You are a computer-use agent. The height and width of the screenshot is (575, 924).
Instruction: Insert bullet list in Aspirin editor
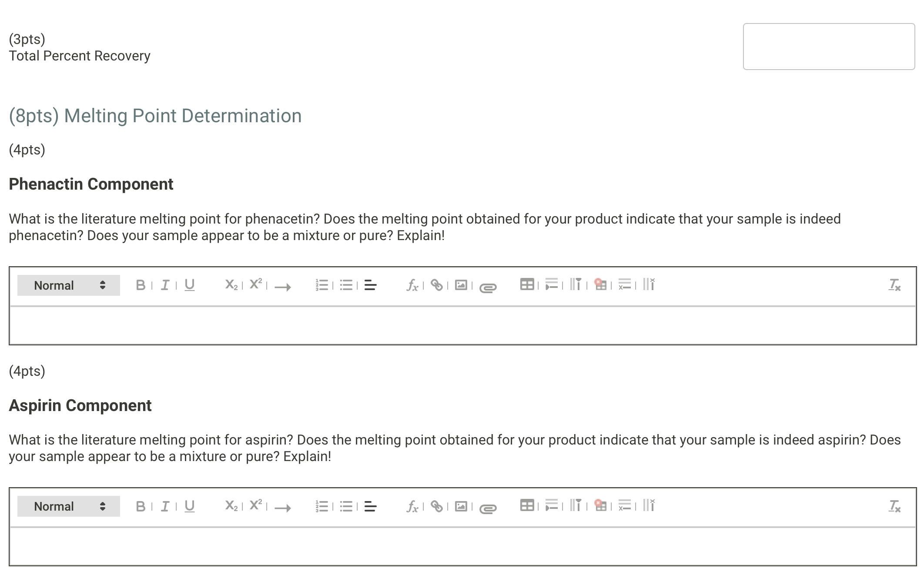346,506
